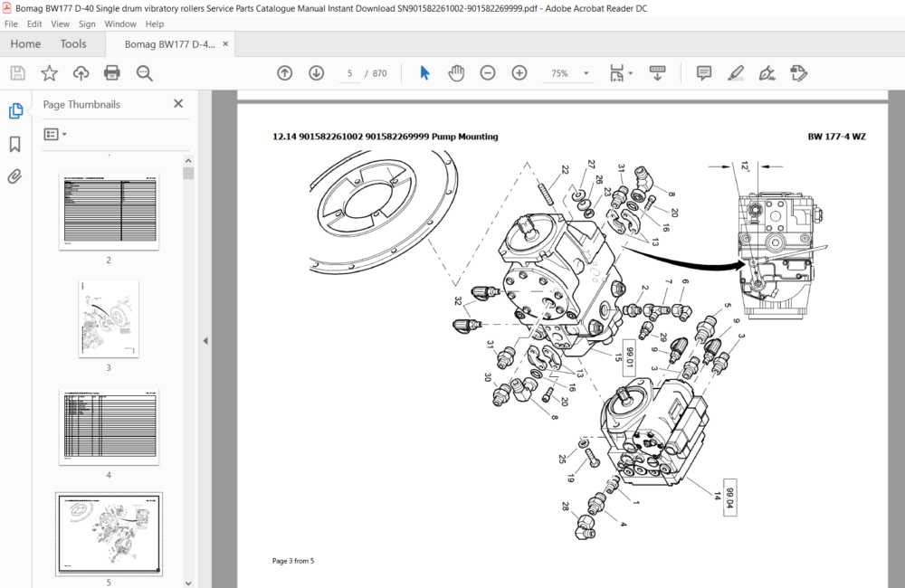Click the Print file icon

pyautogui.click(x=112, y=73)
